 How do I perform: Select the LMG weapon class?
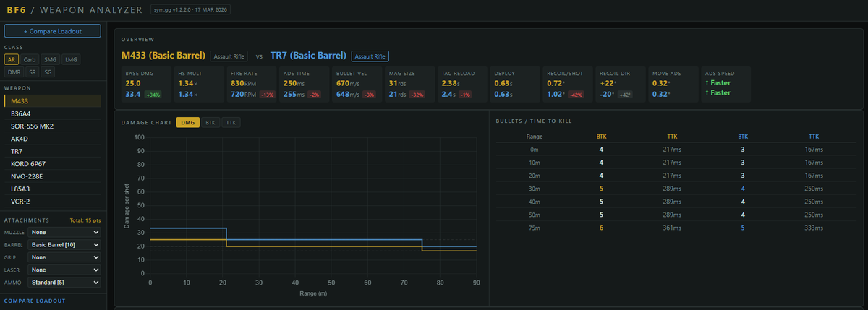[x=71, y=59]
